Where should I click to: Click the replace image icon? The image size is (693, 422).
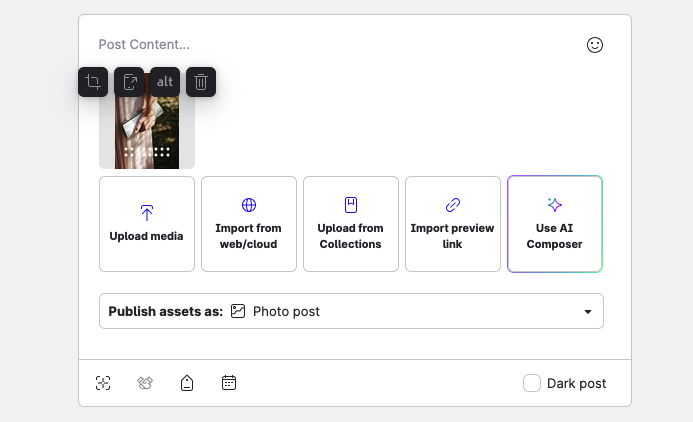(129, 82)
